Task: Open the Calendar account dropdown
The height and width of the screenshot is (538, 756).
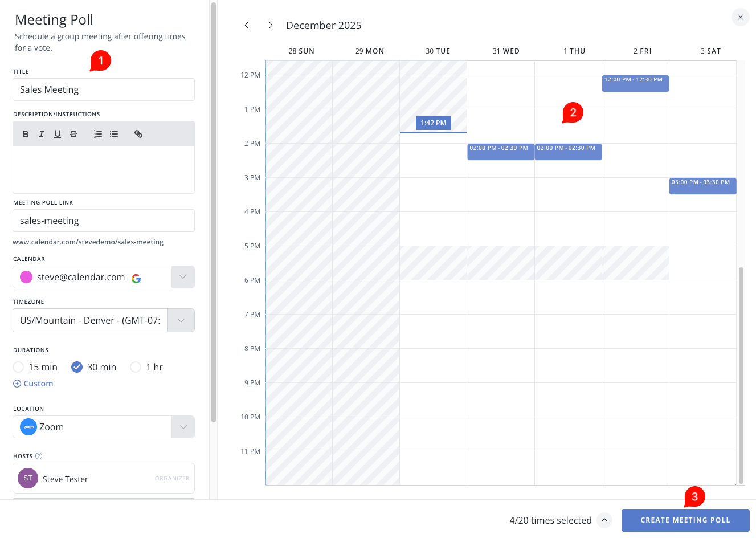Action: [182, 277]
